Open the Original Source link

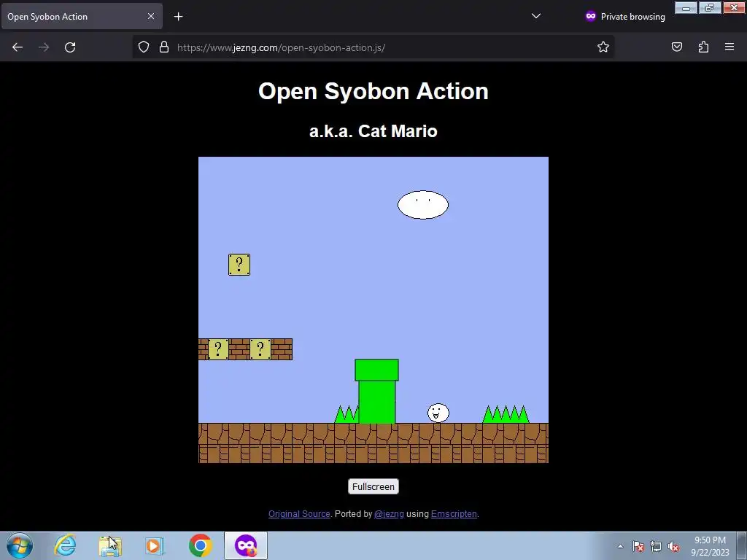click(299, 514)
